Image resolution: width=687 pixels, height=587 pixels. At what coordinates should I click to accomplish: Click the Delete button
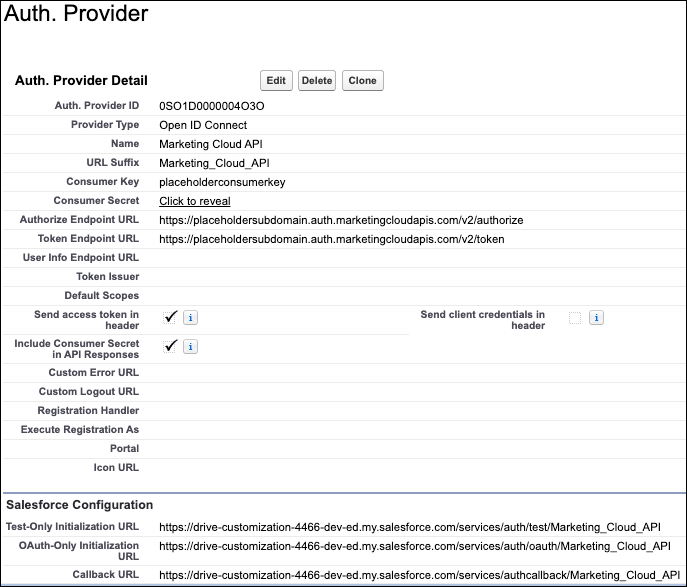(317, 81)
